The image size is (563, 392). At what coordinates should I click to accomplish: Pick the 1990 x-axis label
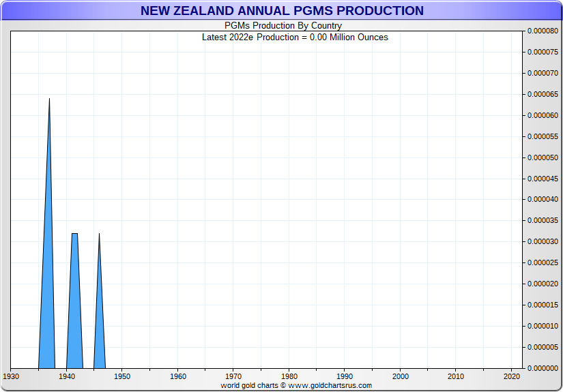tap(345, 376)
